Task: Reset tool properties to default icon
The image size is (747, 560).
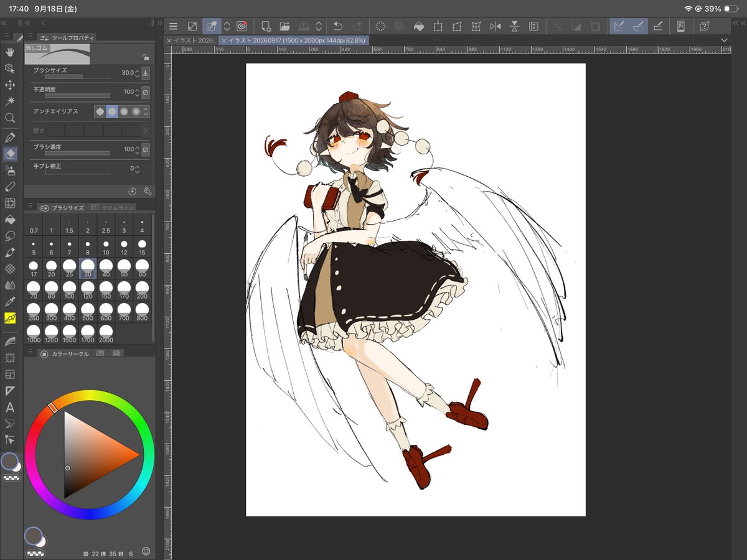Action: (133, 192)
